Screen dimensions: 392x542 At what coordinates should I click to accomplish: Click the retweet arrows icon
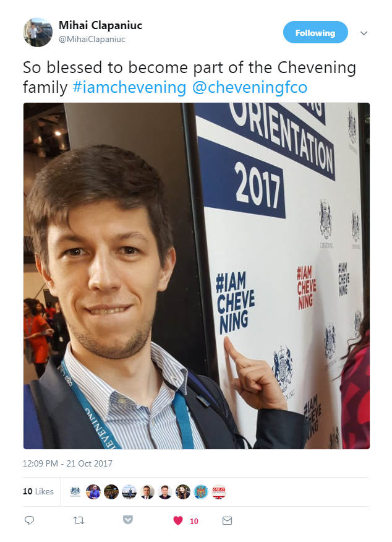point(79,520)
